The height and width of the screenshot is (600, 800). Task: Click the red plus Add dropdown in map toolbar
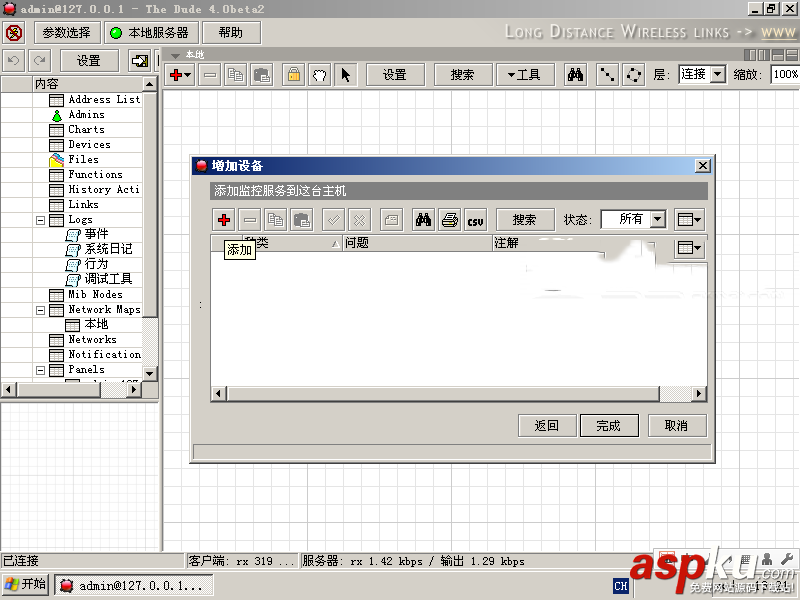click(x=180, y=75)
